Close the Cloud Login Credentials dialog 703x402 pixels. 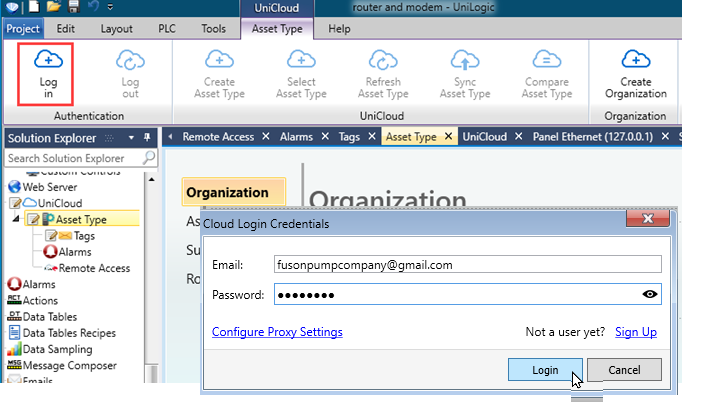pos(648,218)
